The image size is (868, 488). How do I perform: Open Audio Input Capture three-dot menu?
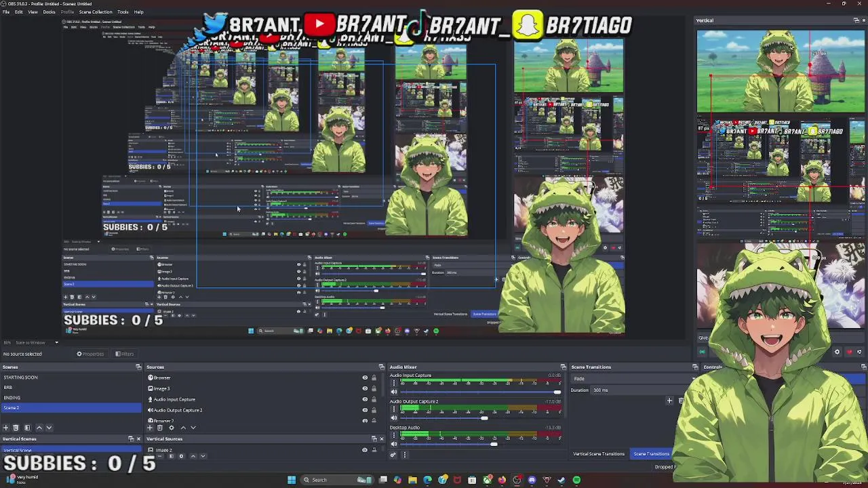click(394, 383)
